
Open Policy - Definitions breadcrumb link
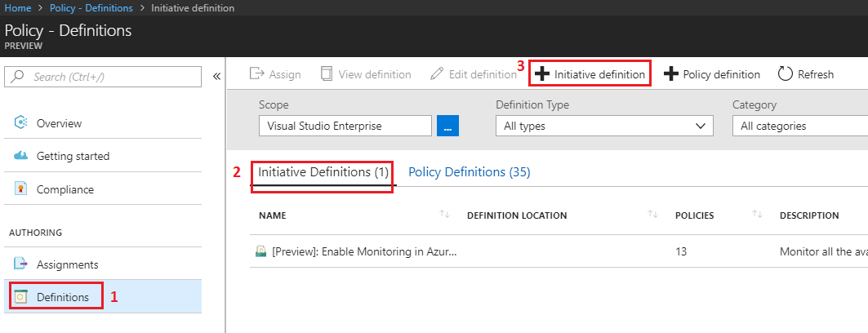(91, 7)
